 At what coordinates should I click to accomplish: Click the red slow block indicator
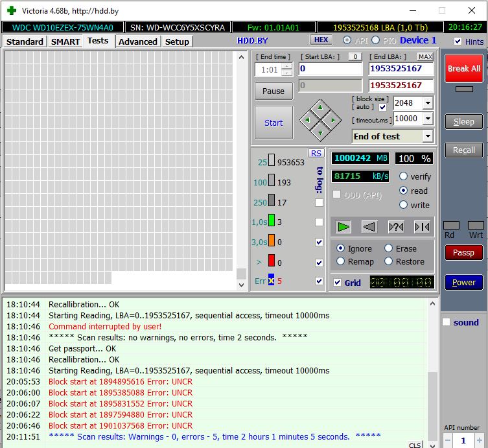(x=271, y=261)
